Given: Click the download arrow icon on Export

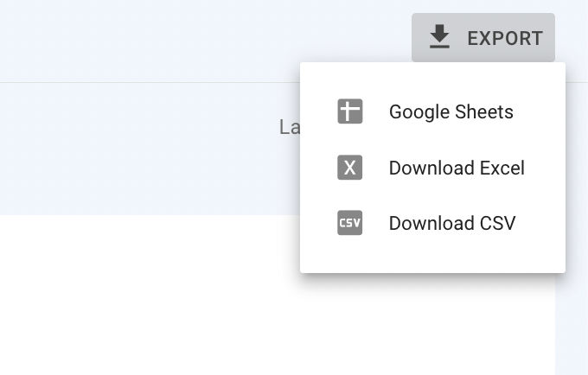Looking at the screenshot, I should click(439, 36).
